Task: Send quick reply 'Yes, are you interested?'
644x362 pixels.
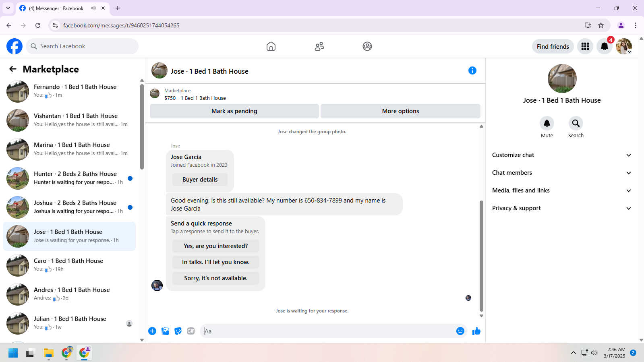Action: click(215, 246)
